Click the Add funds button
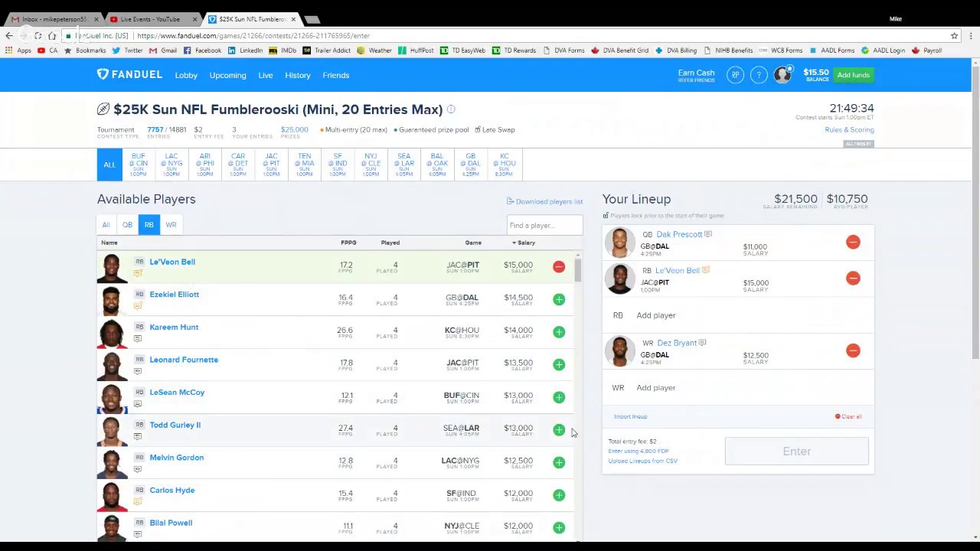The width and height of the screenshot is (980, 551). [853, 75]
